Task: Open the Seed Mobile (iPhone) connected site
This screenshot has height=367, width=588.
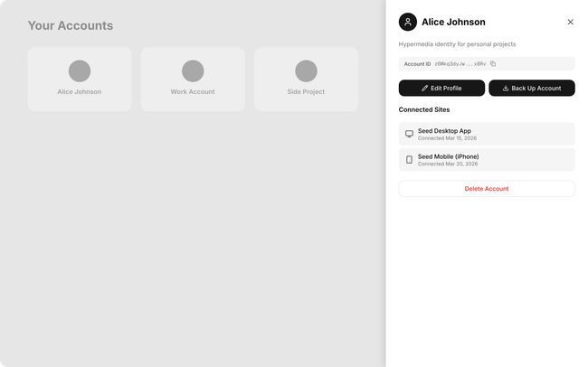Action: [487, 160]
